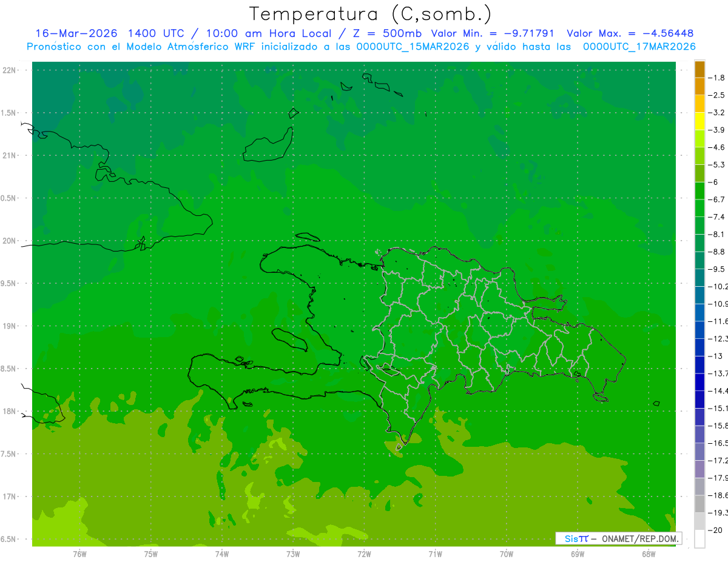The image size is (728, 562).
Task: Click the '-1.8' legend value
Action: (717, 78)
